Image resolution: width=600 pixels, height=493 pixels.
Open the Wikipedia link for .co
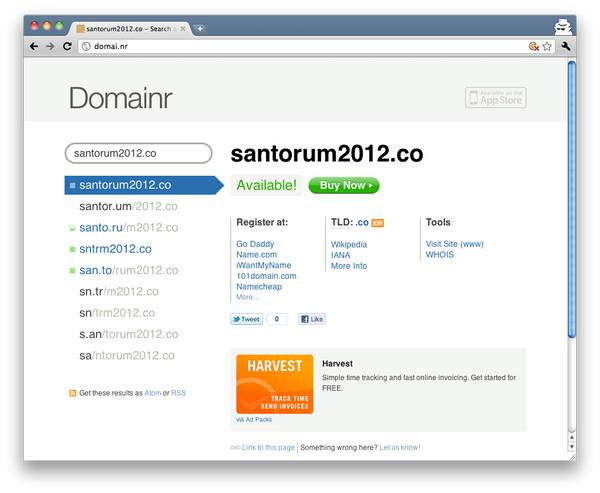tap(349, 245)
